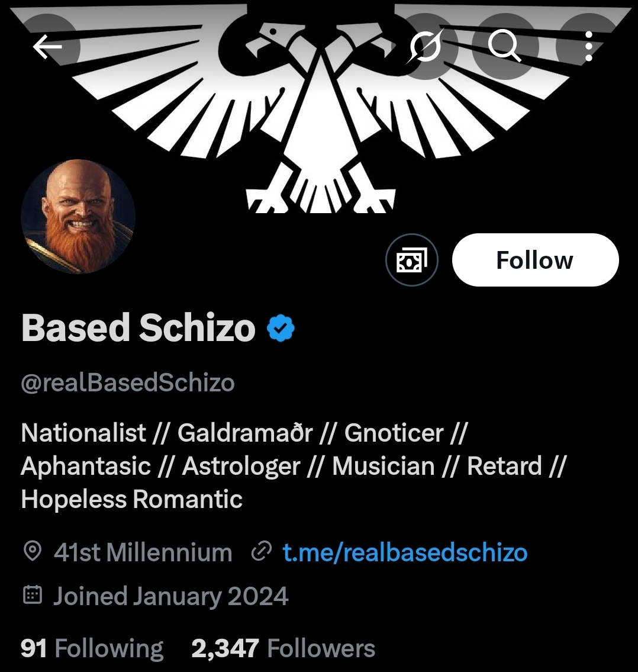The height and width of the screenshot is (672, 638).
Task: Tap the Based Schizo display name
Action: (x=138, y=329)
